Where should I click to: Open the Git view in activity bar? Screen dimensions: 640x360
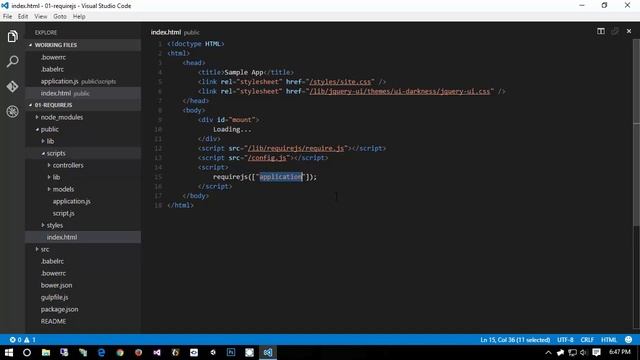[12, 87]
